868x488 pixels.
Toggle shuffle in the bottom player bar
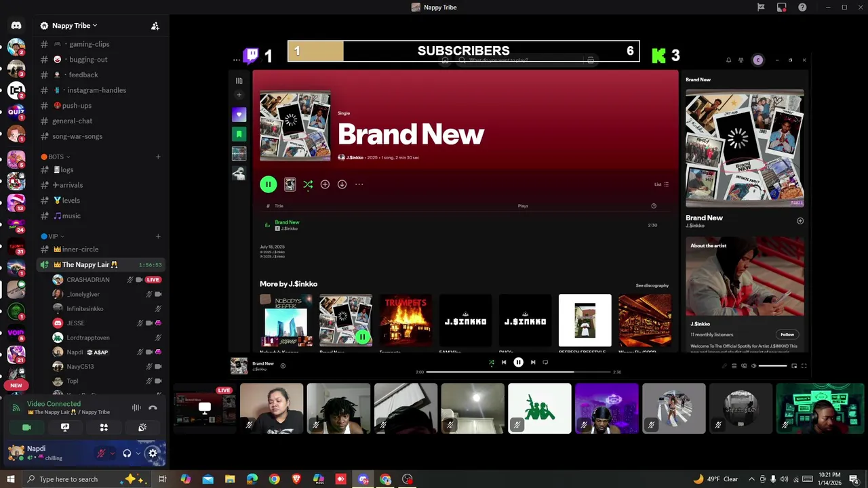click(492, 363)
